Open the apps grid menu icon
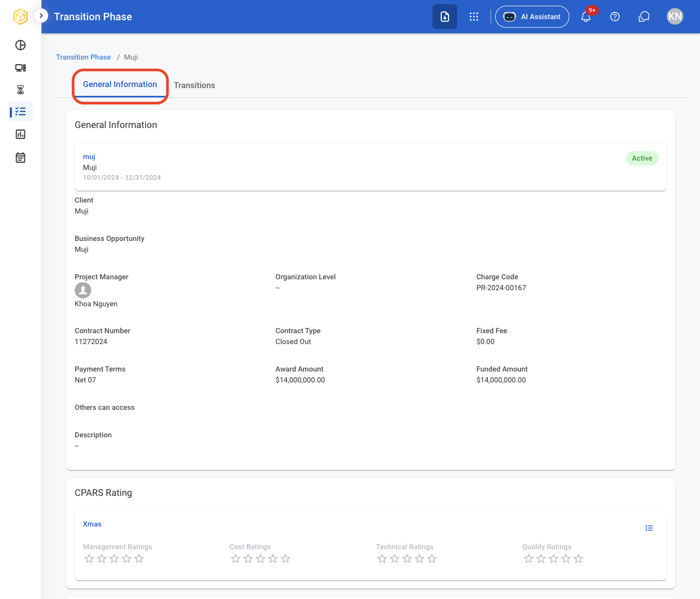 point(474,17)
